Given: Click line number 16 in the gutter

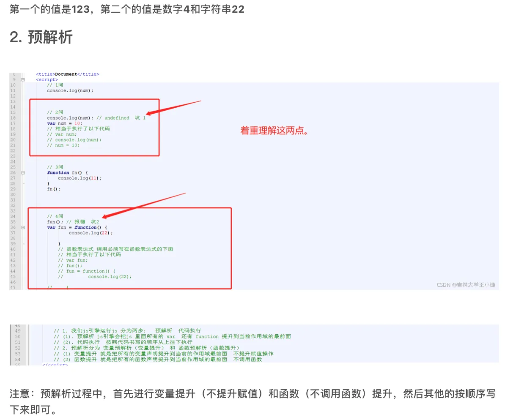Looking at the screenshot, I should pos(14,118).
